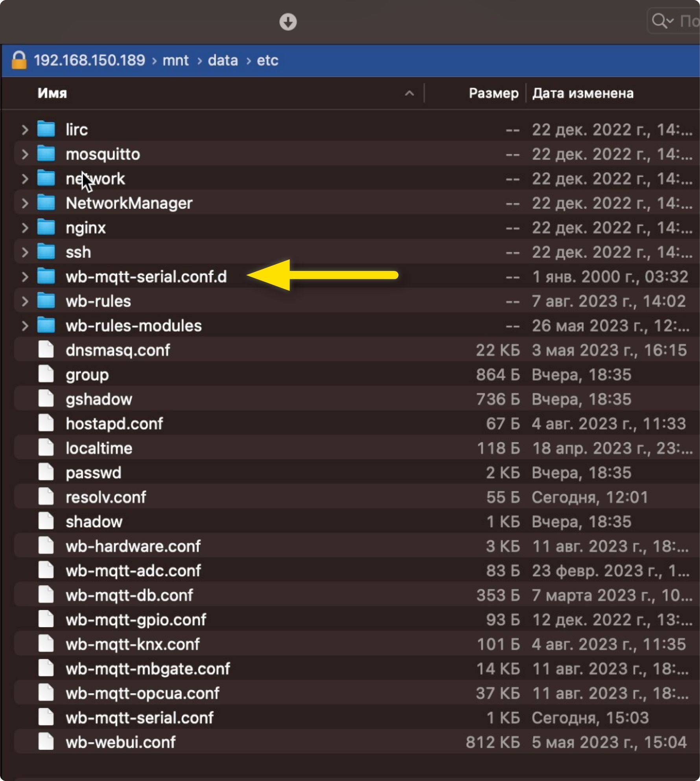The height and width of the screenshot is (781, 700).
Task: Sort by Размер column header
Action: click(494, 93)
